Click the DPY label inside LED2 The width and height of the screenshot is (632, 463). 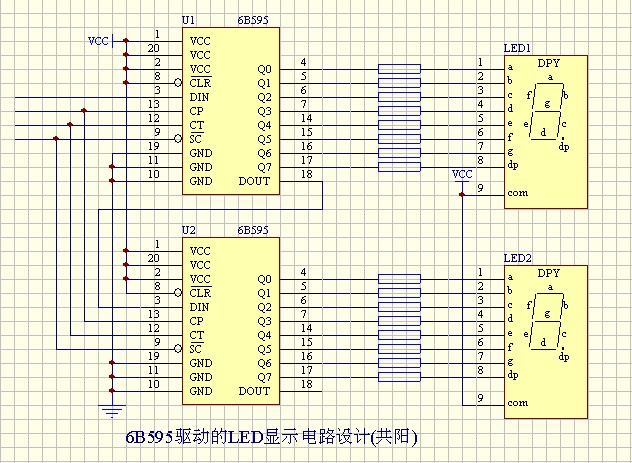point(548,273)
